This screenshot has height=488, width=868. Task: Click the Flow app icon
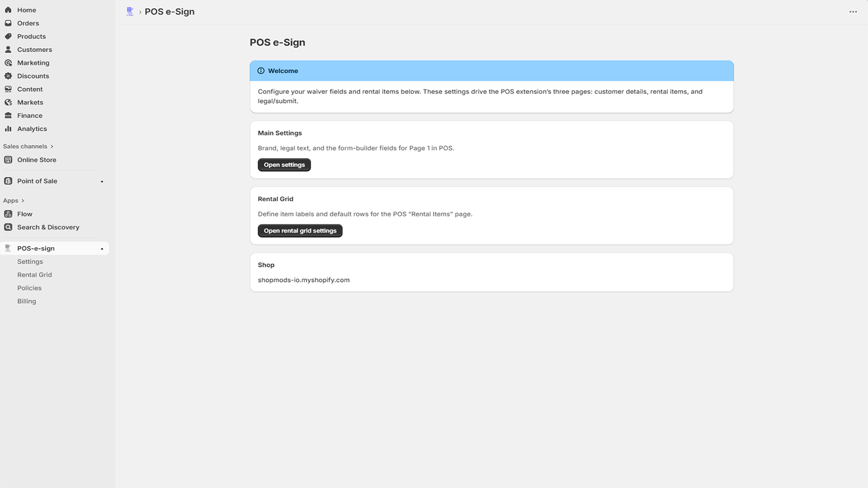[8, 214]
